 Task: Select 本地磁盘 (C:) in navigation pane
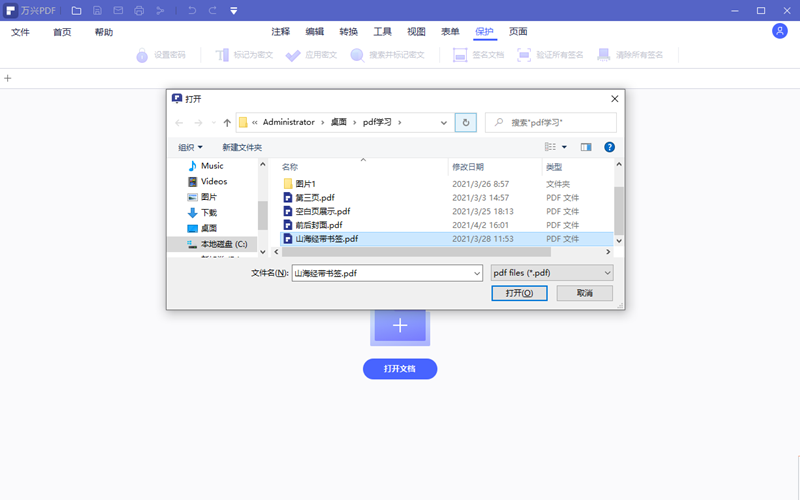222,244
